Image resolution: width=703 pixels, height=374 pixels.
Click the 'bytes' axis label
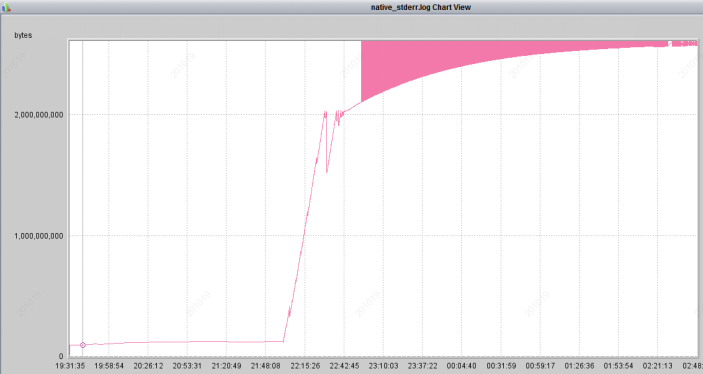pyautogui.click(x=23, y=35)
